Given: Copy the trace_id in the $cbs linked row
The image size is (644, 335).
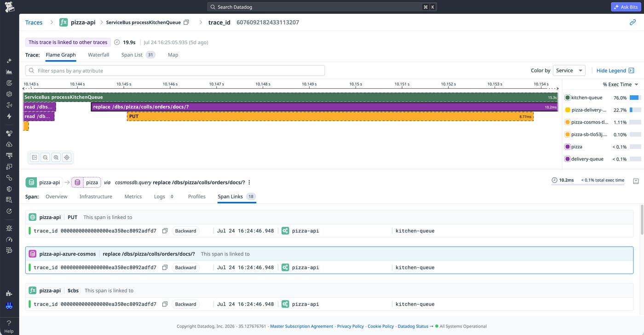Looking at the screenshot, I should (165, 304).
